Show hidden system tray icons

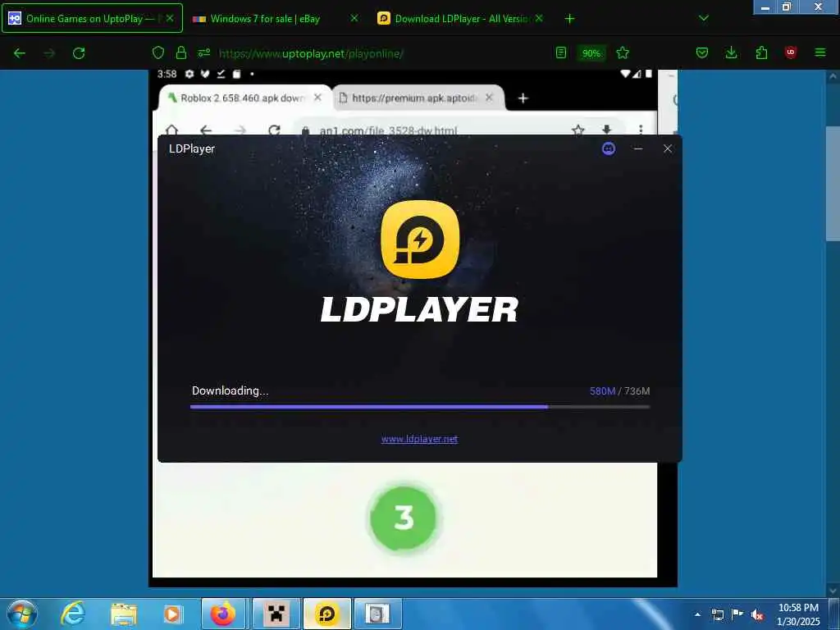pos(697,614)
